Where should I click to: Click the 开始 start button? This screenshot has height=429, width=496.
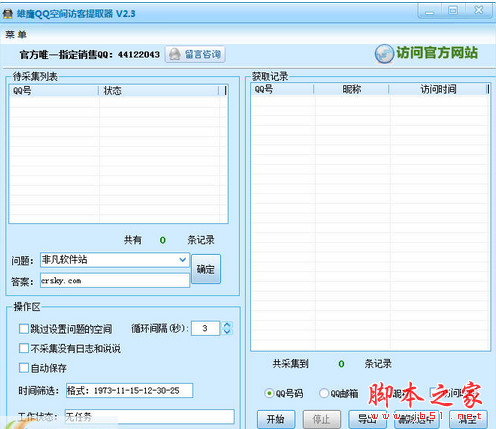(276, 419)
